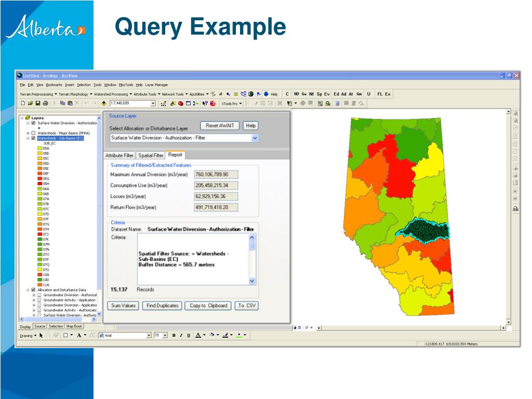532x399 pixels.
Task: Click the To CSV button
Action: (247, 305)
